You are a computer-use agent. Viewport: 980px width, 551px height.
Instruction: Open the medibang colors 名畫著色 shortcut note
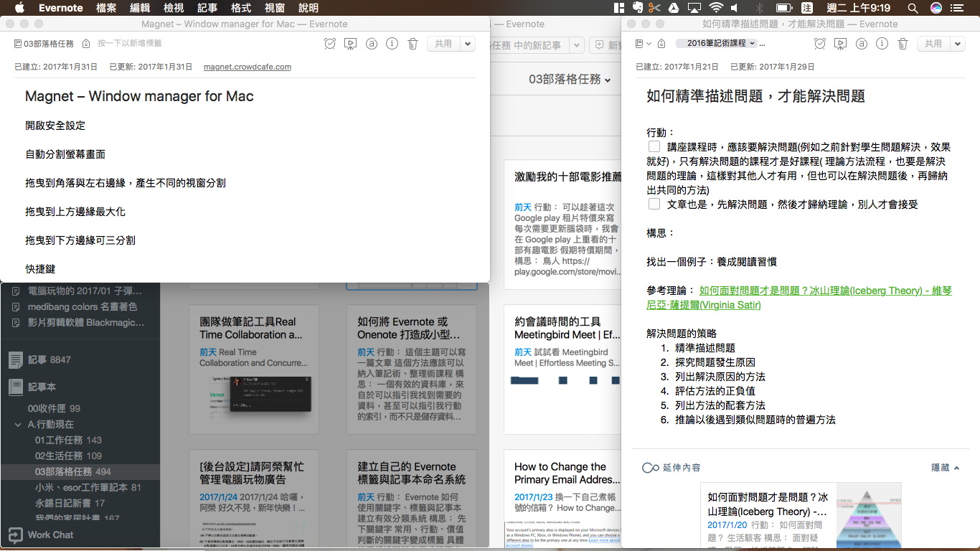click(80, 306)
